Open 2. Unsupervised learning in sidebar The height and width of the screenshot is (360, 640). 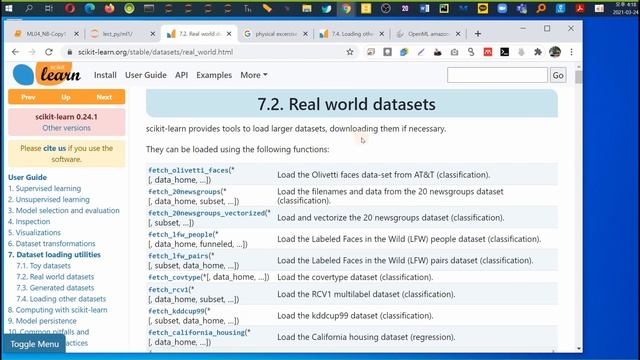pos(49,199)
